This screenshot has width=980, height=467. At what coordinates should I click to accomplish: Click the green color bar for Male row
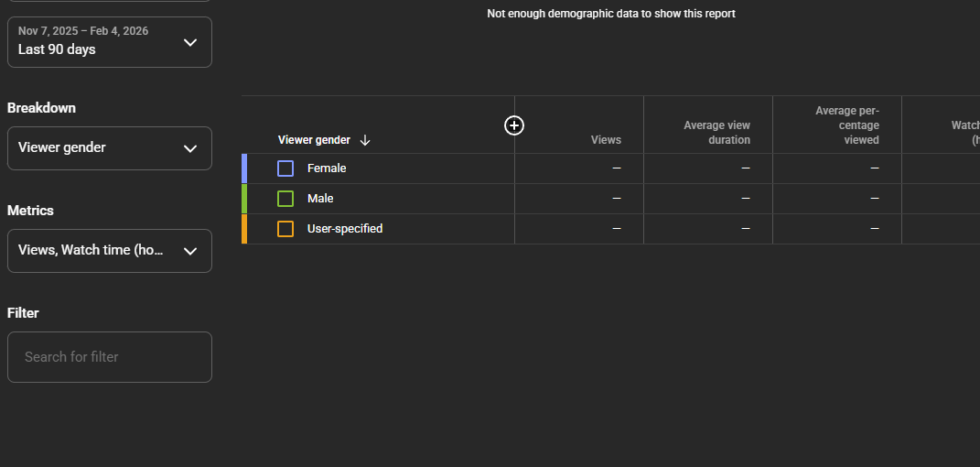point(244,199)
